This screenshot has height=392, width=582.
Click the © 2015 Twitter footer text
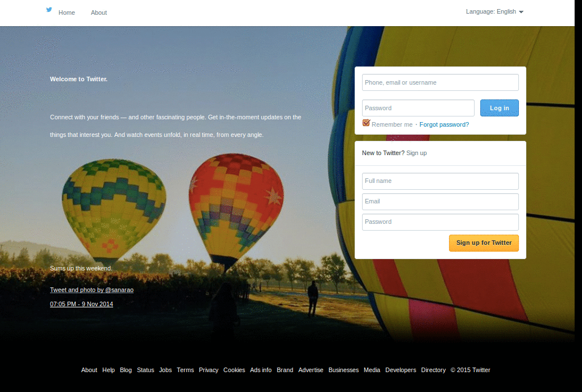pos(470,370)
